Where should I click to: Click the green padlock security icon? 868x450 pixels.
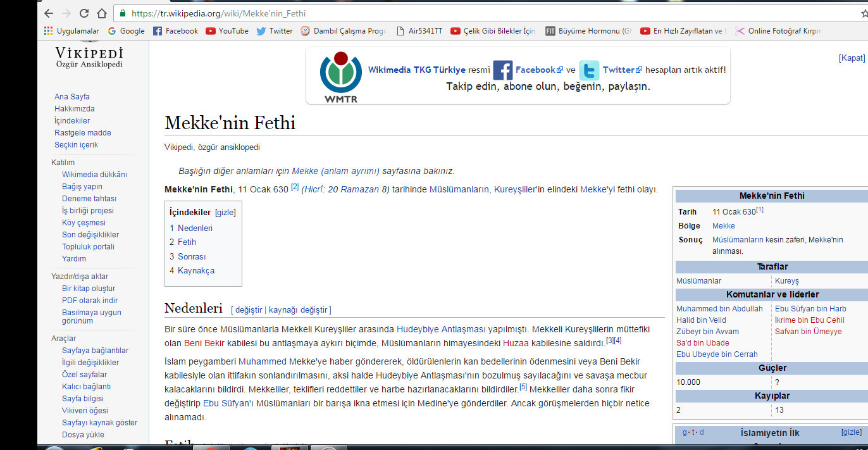(x=122, y=13)
